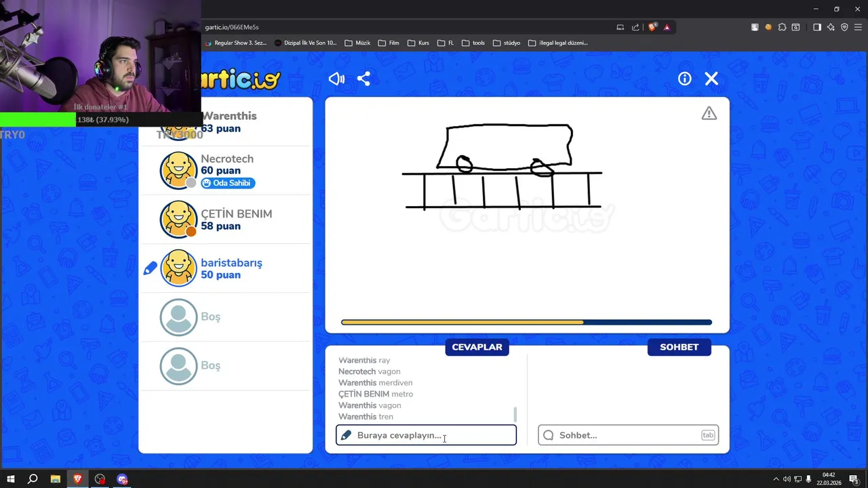868x488 pixels.
Task: Click the answer 'Necrotech vagon'
Action: [370, 371]
